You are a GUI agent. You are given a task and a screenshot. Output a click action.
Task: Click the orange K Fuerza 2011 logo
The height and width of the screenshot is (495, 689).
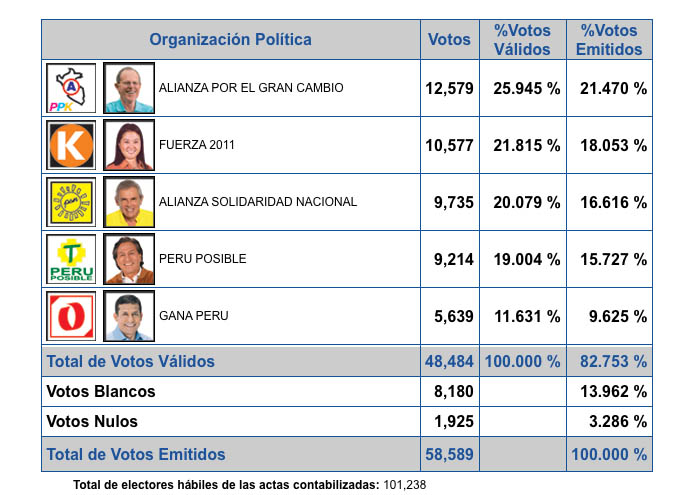(x=72, y=145)
